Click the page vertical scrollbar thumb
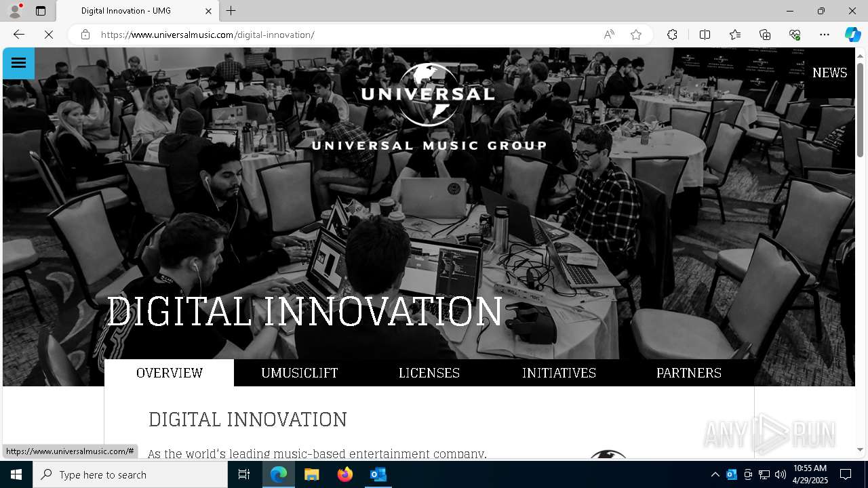This screenshot has width=868, height=488. pyautogui.click(x=860, y=108)
